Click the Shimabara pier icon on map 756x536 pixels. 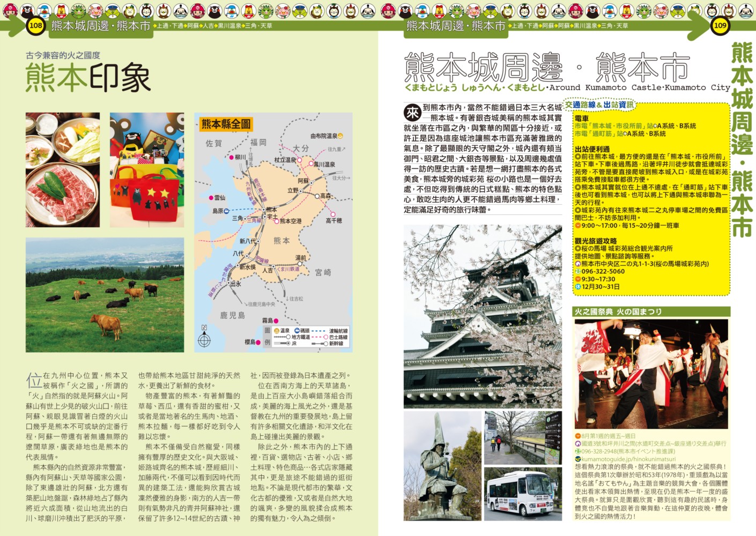(x=226, y=211)
